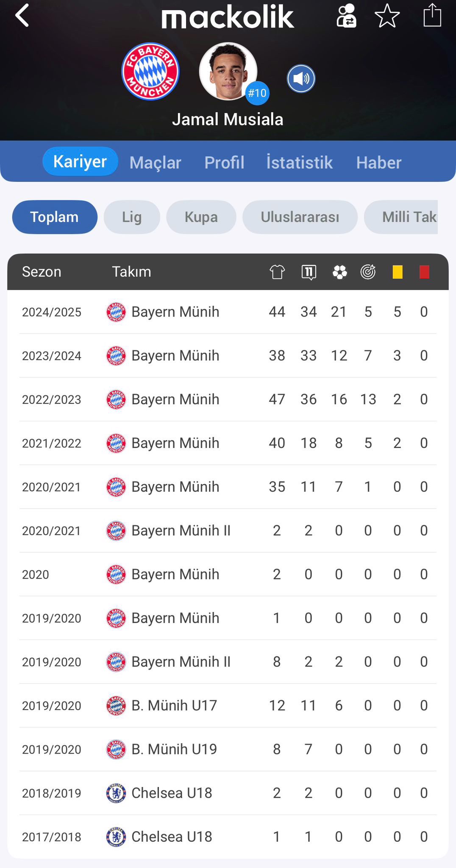The height and width of the screenshot is (868, 456).
Task: Tap the starting eleven column icon
Action: click(309, 272)
